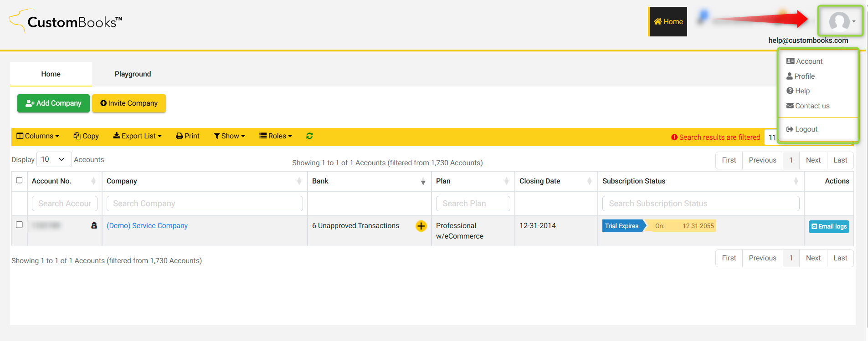Click bottom pagination Next button
Screen dimensions: 868x341
coord(813,258)
